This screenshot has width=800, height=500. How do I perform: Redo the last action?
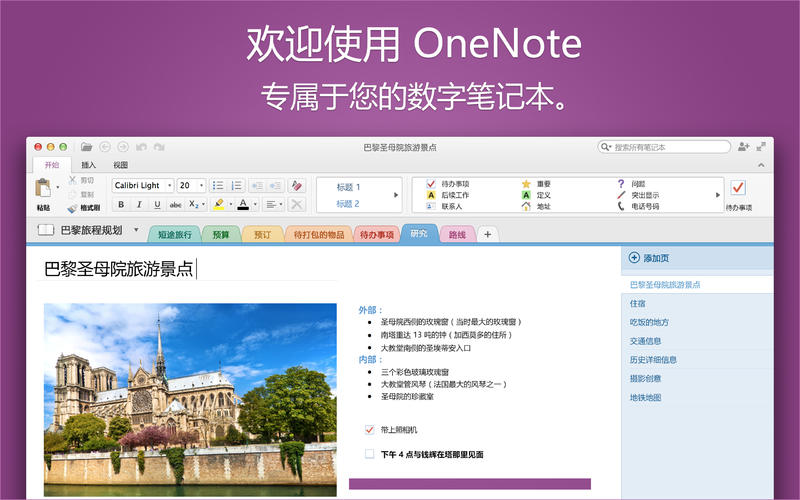pyautogui.click(x=159, y=147)
